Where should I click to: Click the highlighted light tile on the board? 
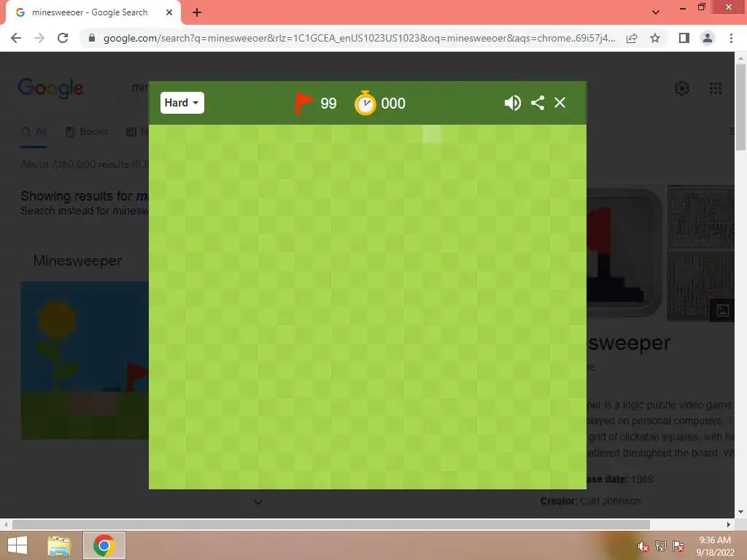click(432, 134)
